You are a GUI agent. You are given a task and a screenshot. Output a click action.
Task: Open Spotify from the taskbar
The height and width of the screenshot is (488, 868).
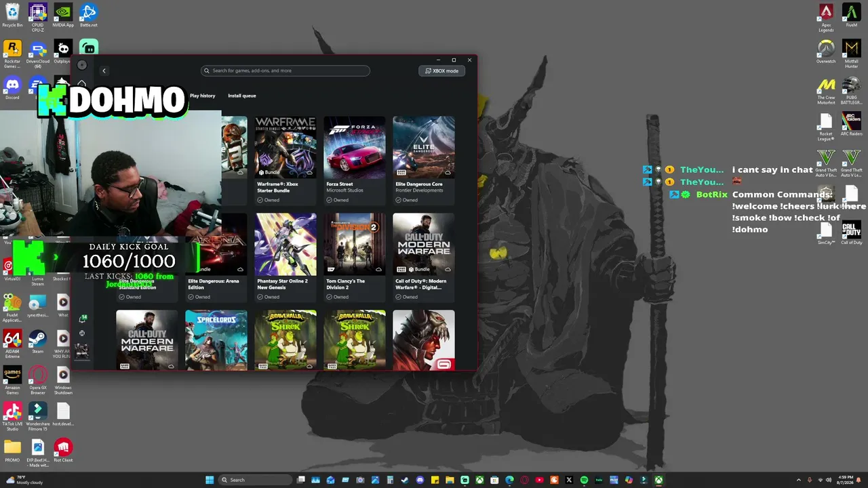tap(584, 480)
